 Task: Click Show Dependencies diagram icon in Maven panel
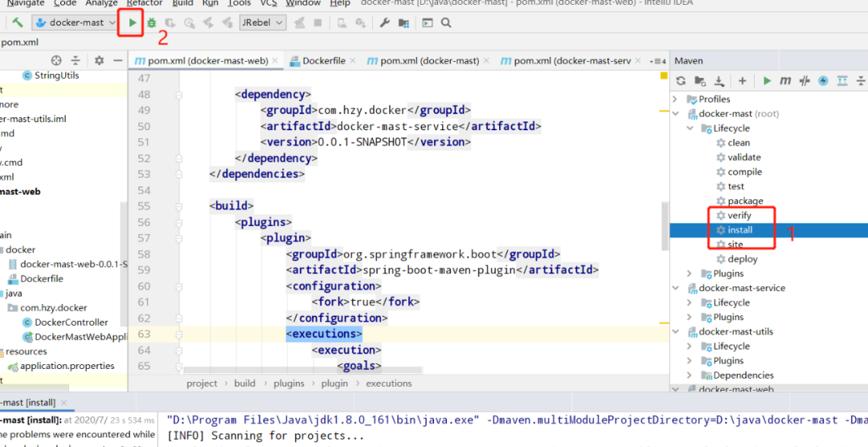coord(842,81)
